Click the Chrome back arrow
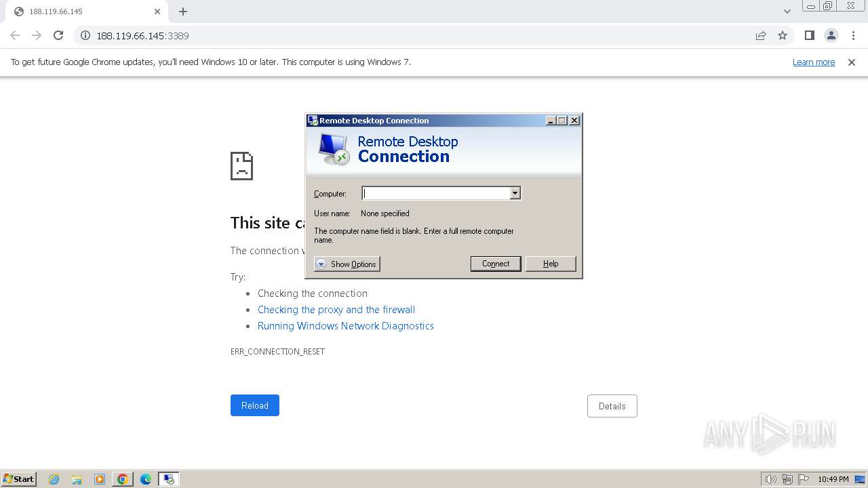This screenshot has height=488, width=868. tap(15, 35)
